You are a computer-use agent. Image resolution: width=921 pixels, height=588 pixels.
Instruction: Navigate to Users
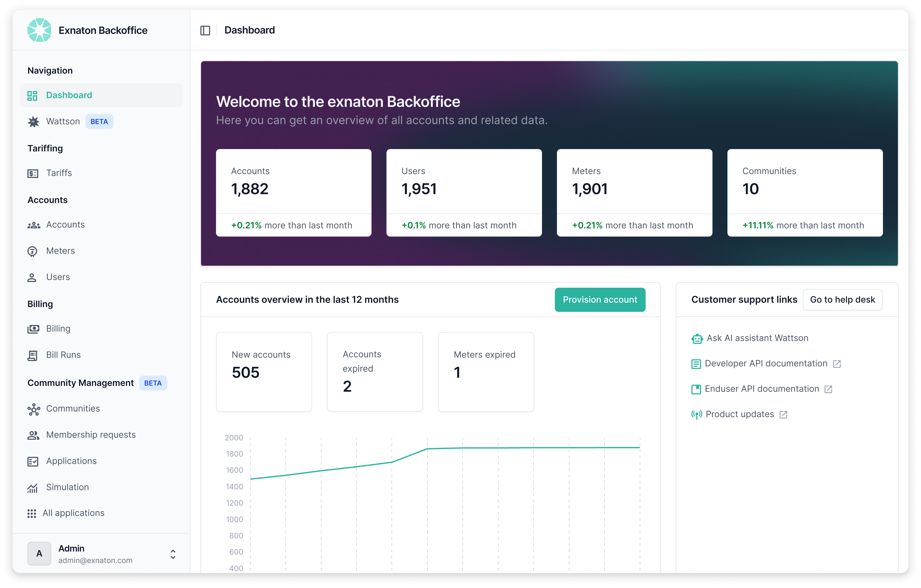click(101, 277)
